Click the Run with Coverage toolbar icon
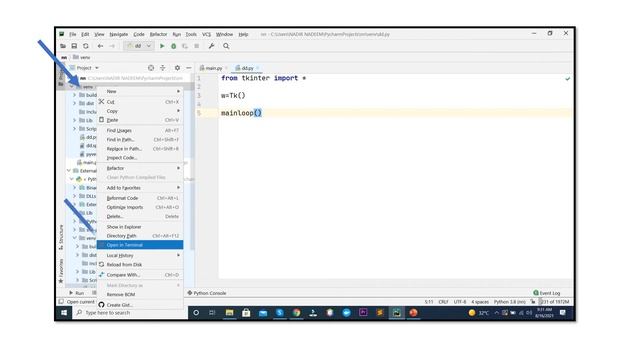The height and width of the screenshot is (360, 640). click(x=185, y=46)
